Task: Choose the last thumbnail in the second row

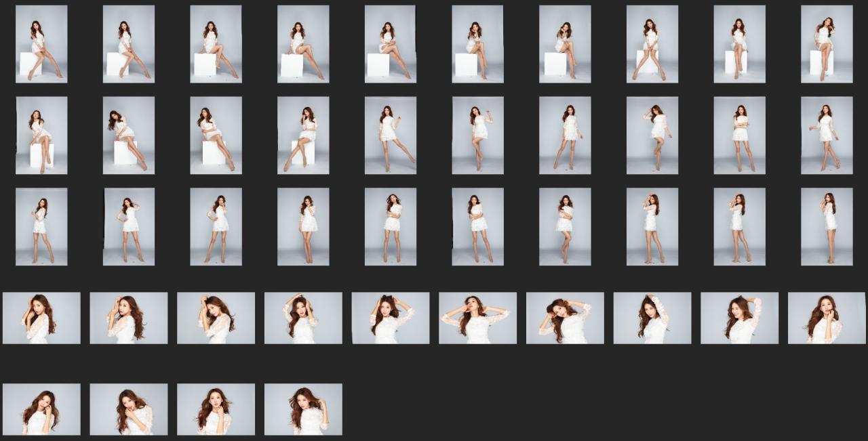Action: point(827,135)
